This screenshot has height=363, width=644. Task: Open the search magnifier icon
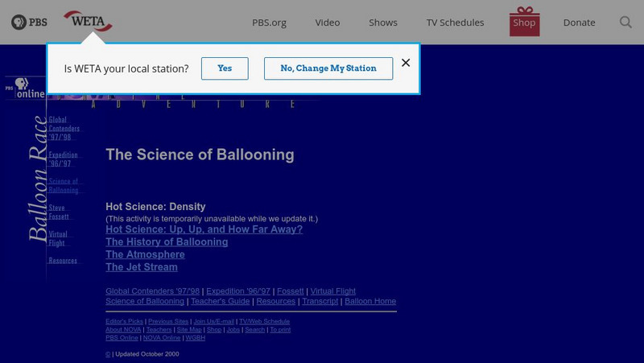tap(625, 23)
